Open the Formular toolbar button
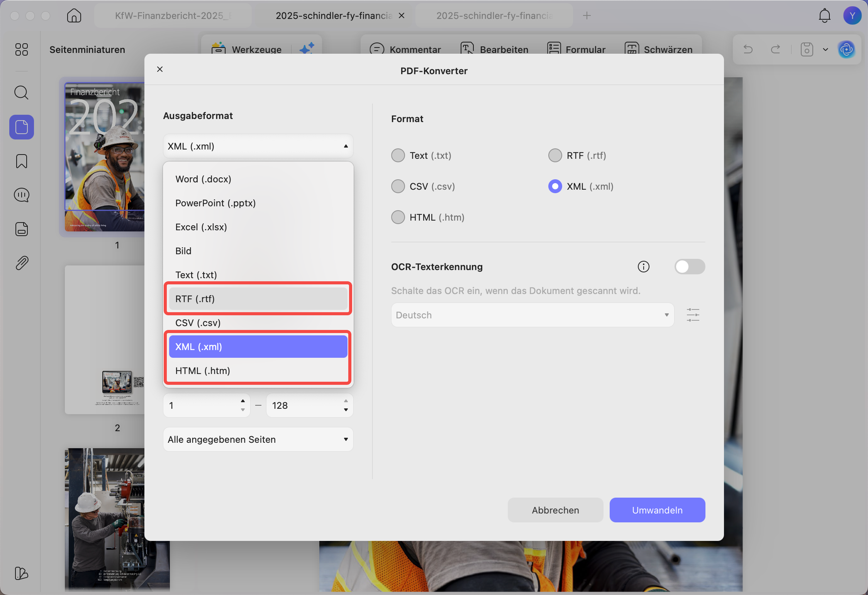The width and height of the screenshot is (868, 595). tap(576, 49)
